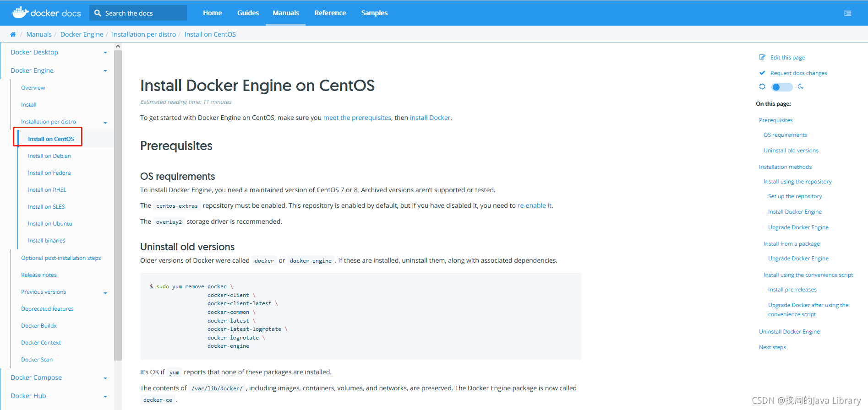Image resolution: width=868 pixels, height=410 pixels.
Task: Click the Request docs changes checkmark icon
Action: tap(762, 73)
